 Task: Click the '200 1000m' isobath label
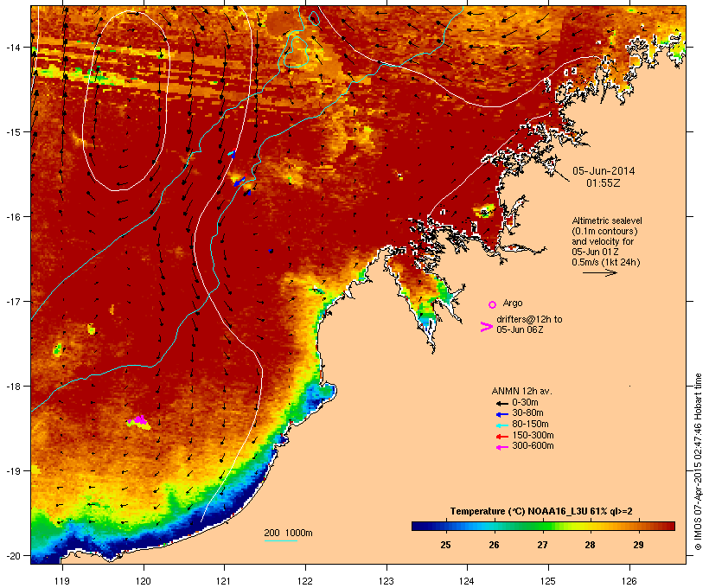pos(288,533)
